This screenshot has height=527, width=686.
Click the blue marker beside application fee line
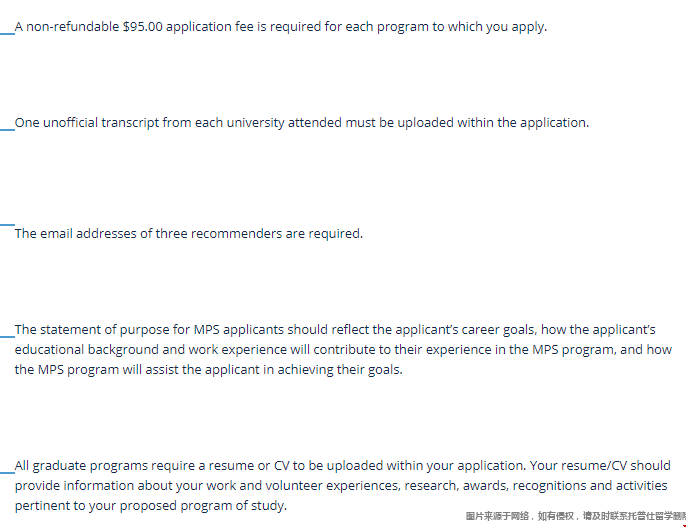tap(7, 32)
